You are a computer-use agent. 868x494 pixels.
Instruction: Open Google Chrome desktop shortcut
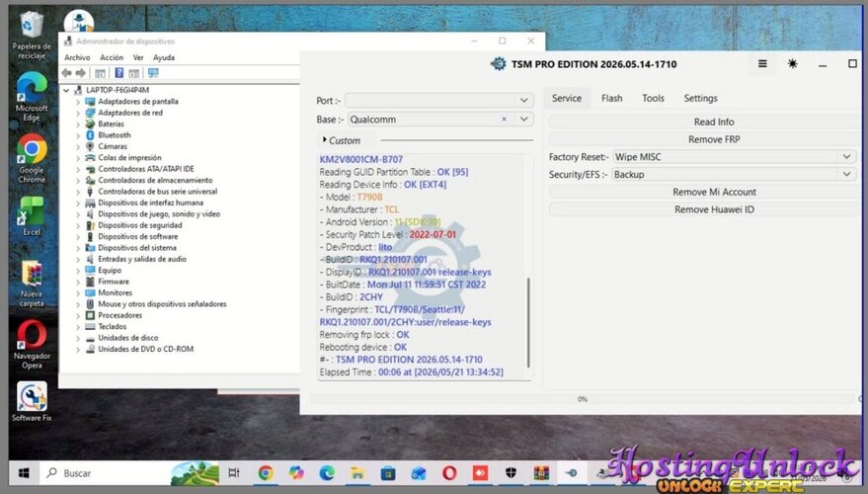pyautogui.click(x=32, y=159)
